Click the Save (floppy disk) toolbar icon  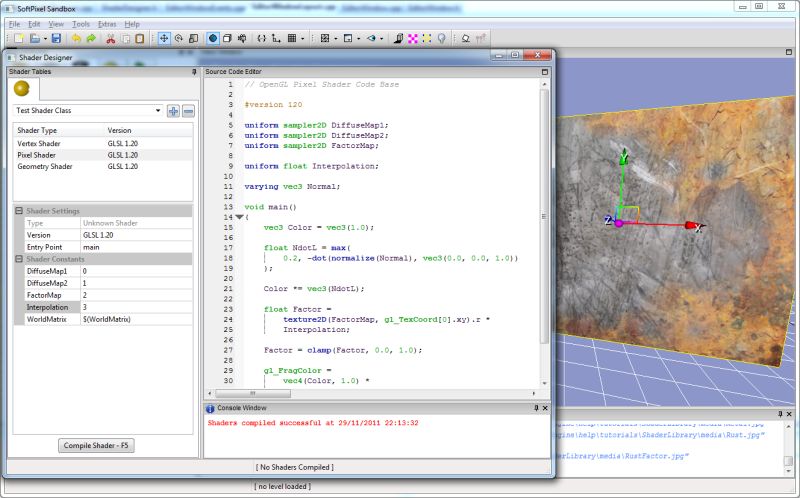(x=57, y=38)
